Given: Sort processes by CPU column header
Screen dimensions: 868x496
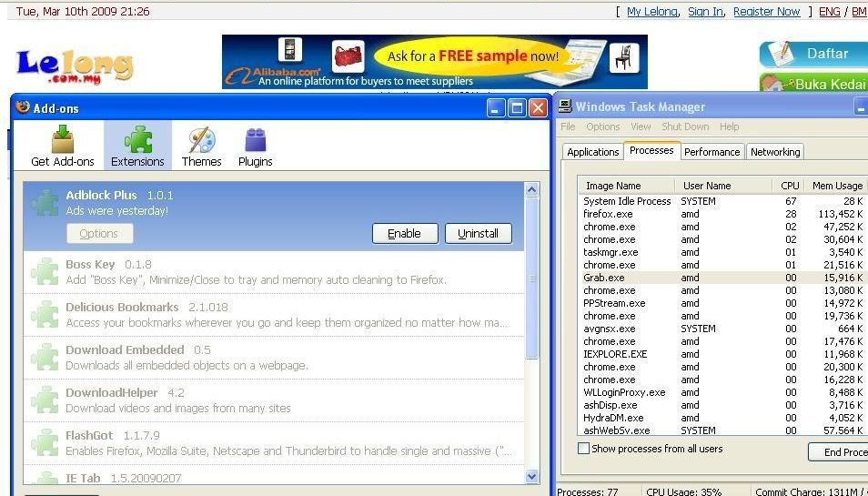Looking at the screenshot, I should 790,186.
